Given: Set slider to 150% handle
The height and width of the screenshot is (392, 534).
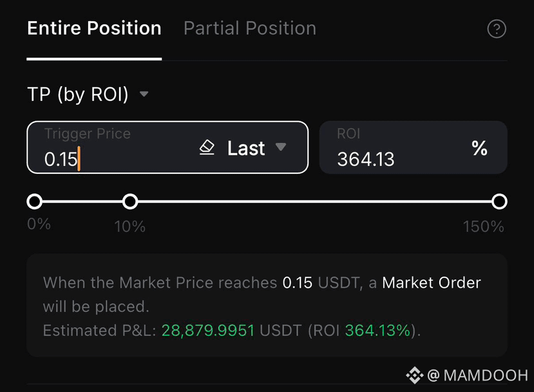Looking at the screenshot, I should pos(499,201).
